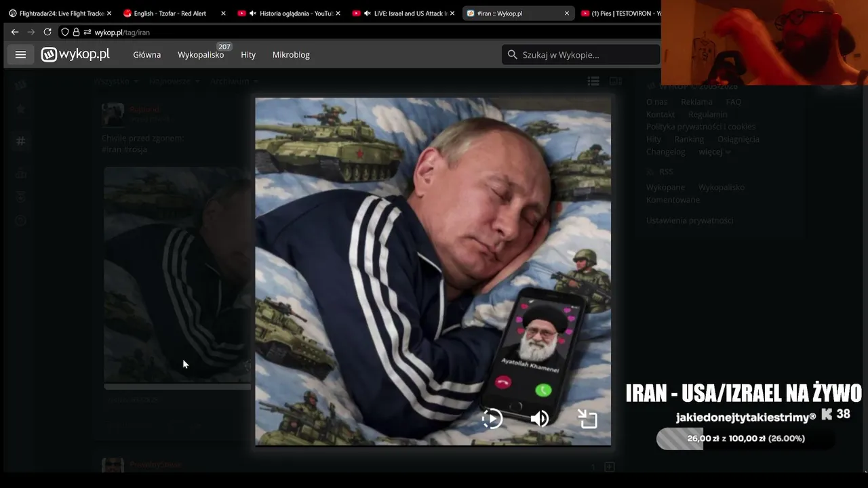Open the FAQ footer link
The width and height of the screenshot is (868, 488).
tap(734, 102)
